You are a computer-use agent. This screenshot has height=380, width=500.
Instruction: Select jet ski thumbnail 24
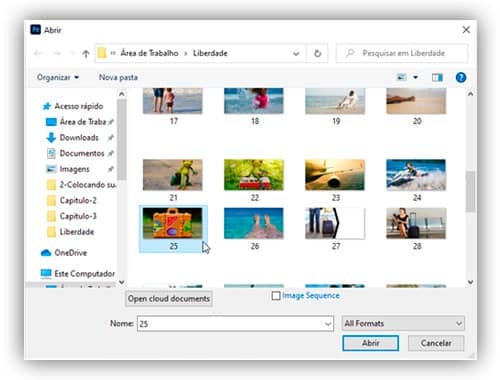tap(416, 175)
